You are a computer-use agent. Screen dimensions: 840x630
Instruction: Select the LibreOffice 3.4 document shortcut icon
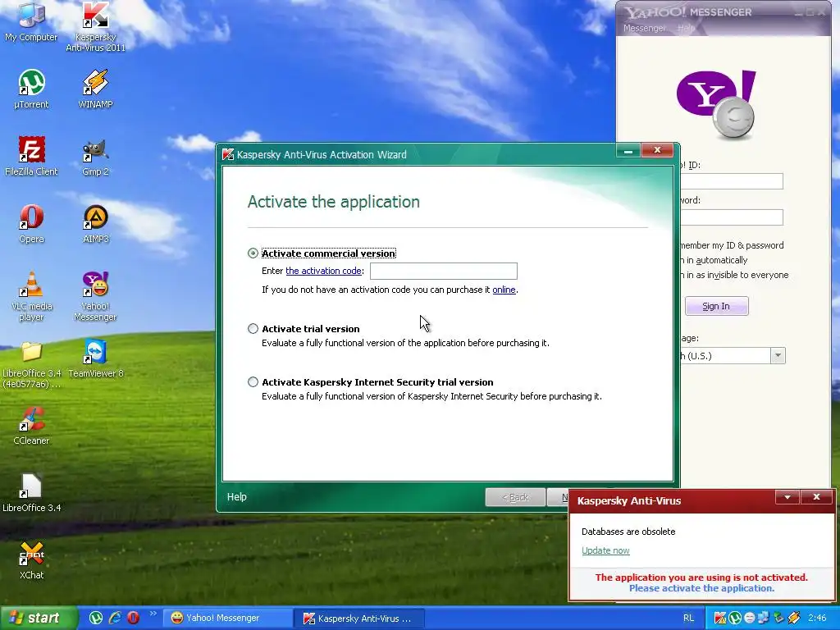31,493
